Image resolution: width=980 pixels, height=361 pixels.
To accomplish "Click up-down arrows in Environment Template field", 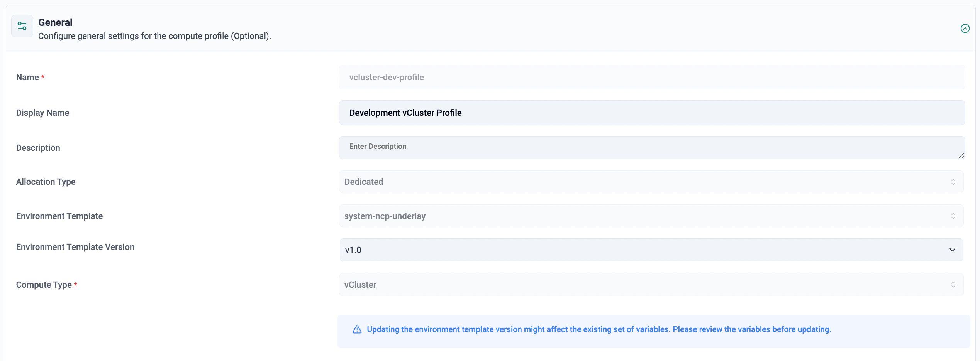I will click(953, 216).
